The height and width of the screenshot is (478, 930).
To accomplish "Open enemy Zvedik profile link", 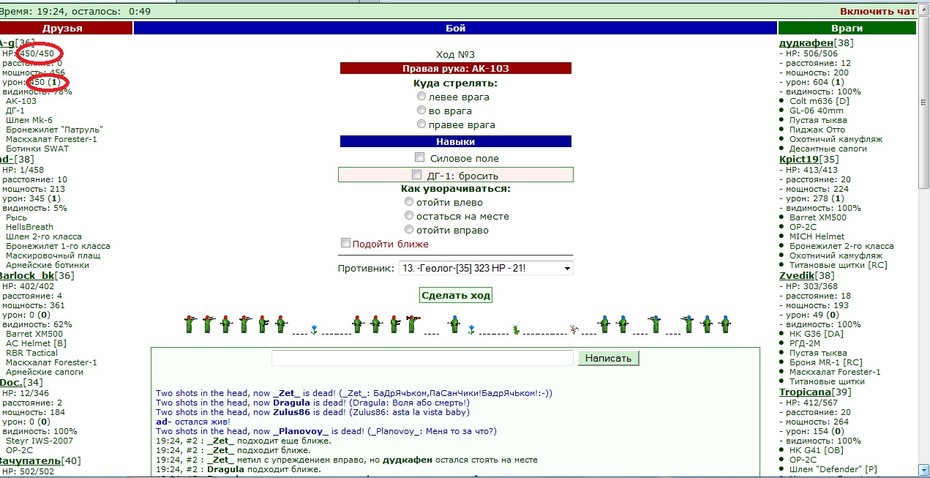I will pyautogui.click(x=796, y=275).
